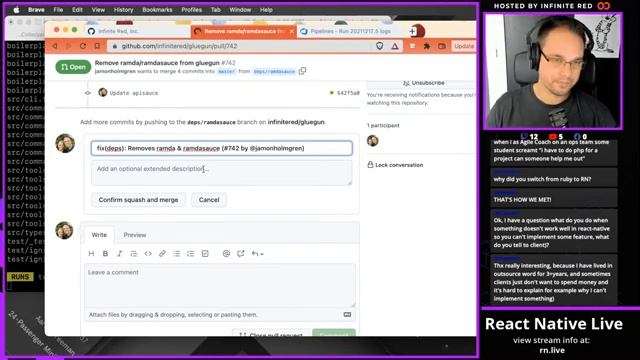Image resolution: width=640 pixels, height=360 pixels.
Task: Click the attach files by dragging bar
Action: 220,315
